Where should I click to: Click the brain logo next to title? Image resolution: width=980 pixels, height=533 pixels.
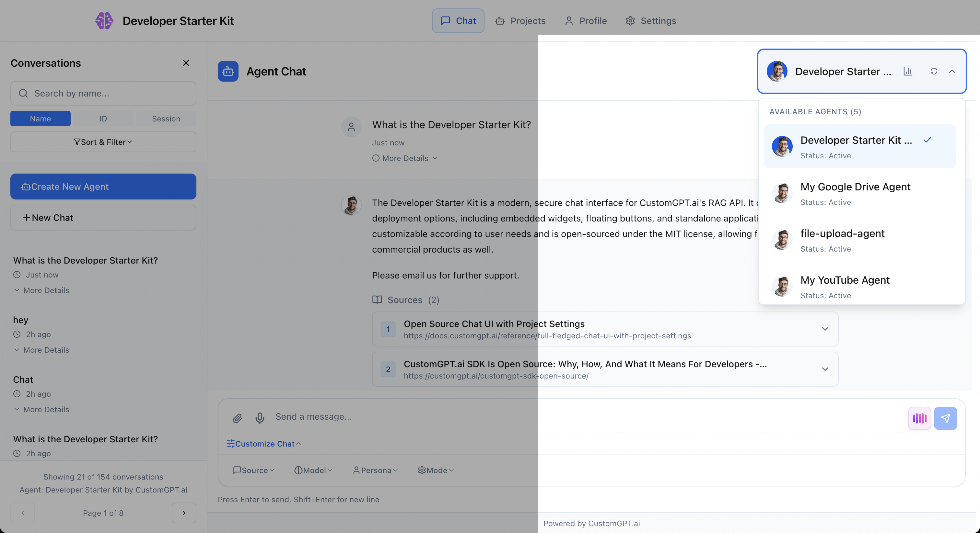point(104,20)
